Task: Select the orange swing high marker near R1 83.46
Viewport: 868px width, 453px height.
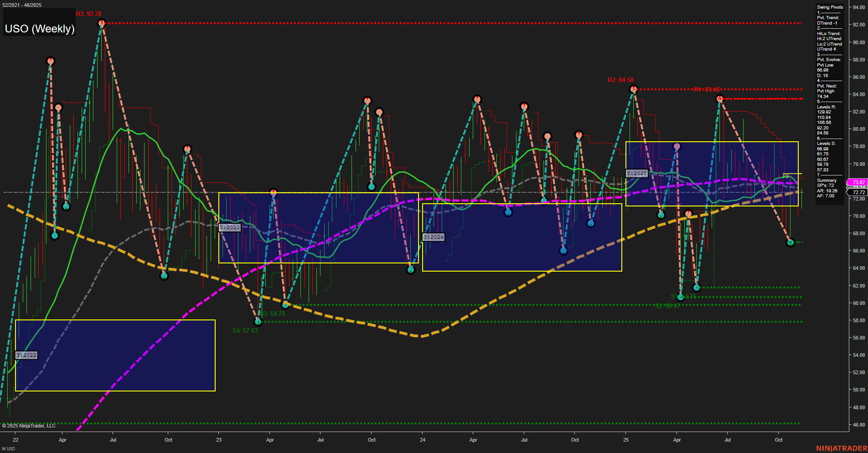Action: [x=720, y=98]
